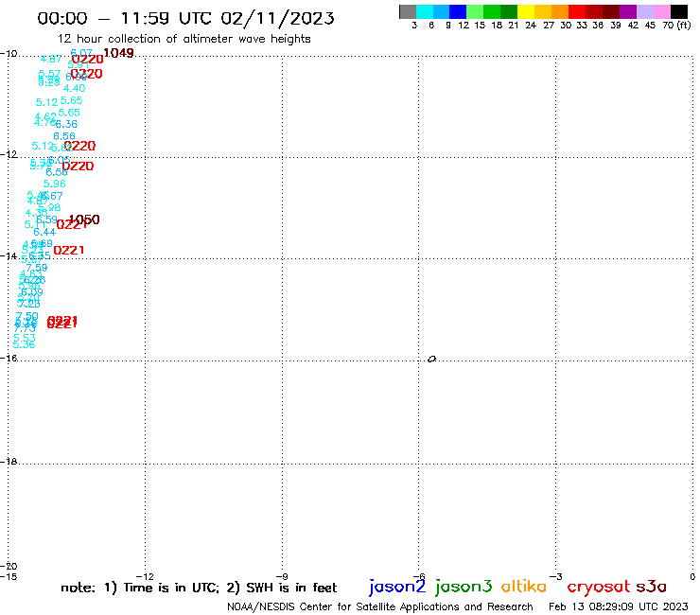Select the yellow 24 ft legend swatch
Viewport: 700px width, 615px height.
pos(526,11)
